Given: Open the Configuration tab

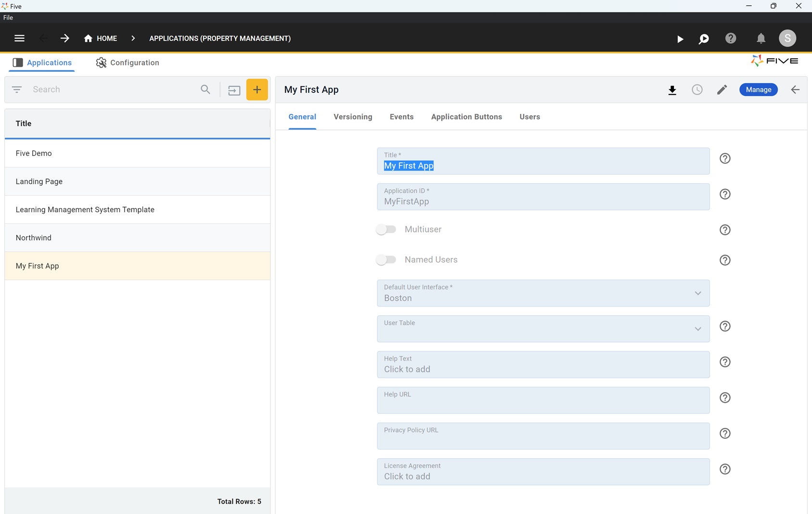Looking at the screenshot, I should tap(127, 63).
